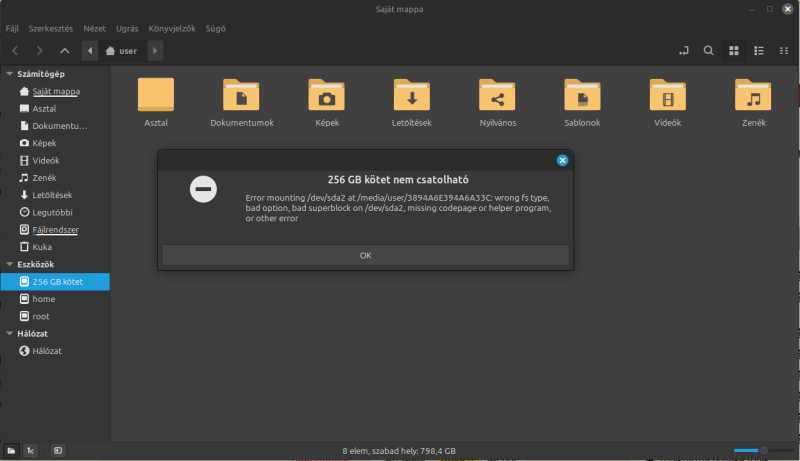Viewport: 800px width, 461px height.
Task: Select the Videók folder icon
Action: pyautogui.click(x=667, y=95)
